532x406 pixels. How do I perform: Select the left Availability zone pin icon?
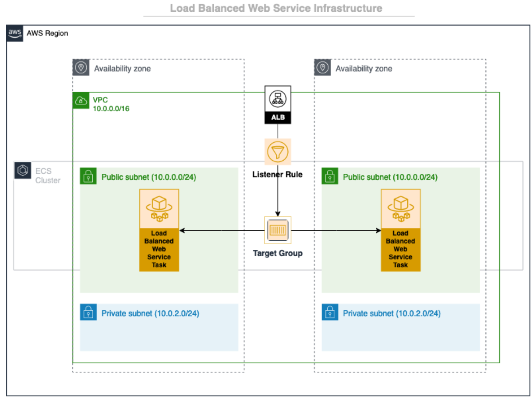tap(81, 67)
